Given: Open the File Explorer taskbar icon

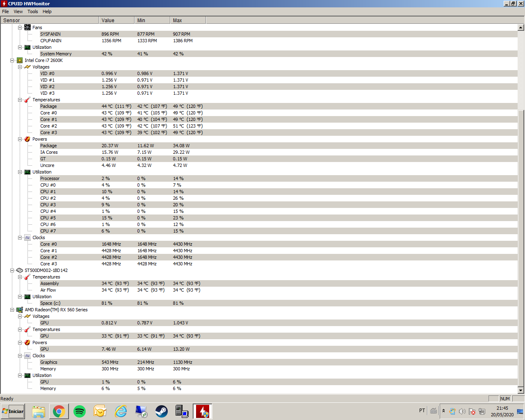Looking at the screenshot, I should pos(39,411).
